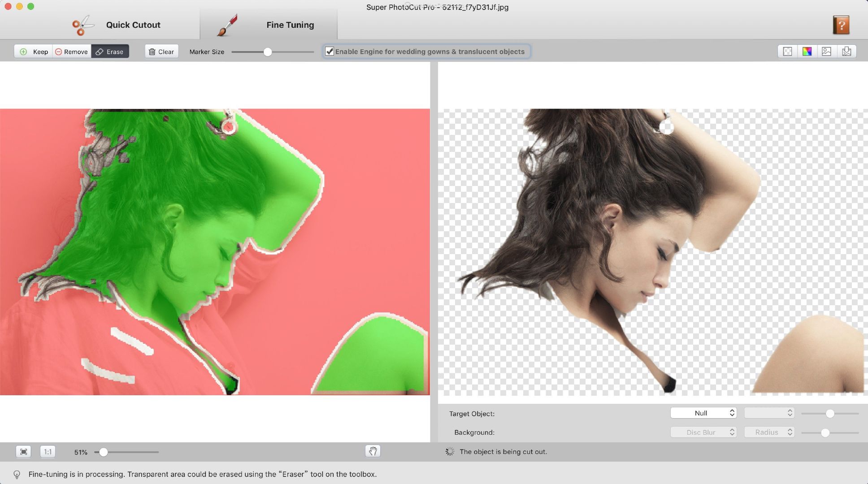
Task: Expand the Background effect dropdown
Action: point(703,432)
